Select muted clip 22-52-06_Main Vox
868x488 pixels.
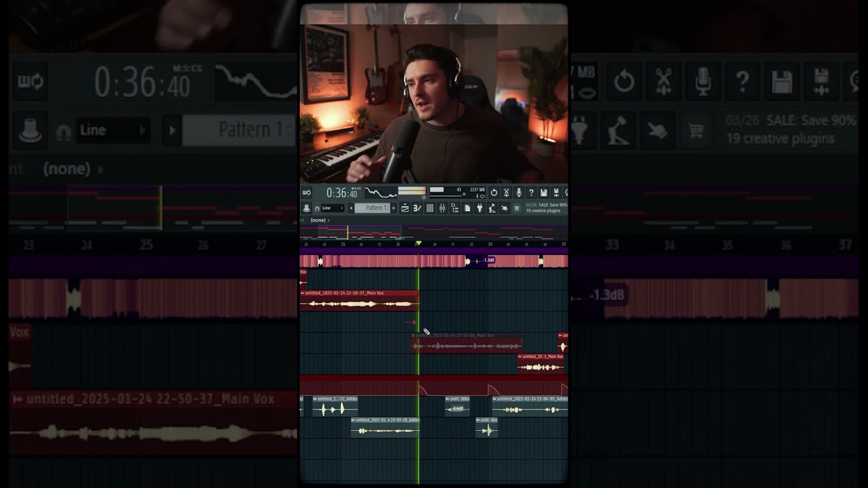tap(467, 343)
